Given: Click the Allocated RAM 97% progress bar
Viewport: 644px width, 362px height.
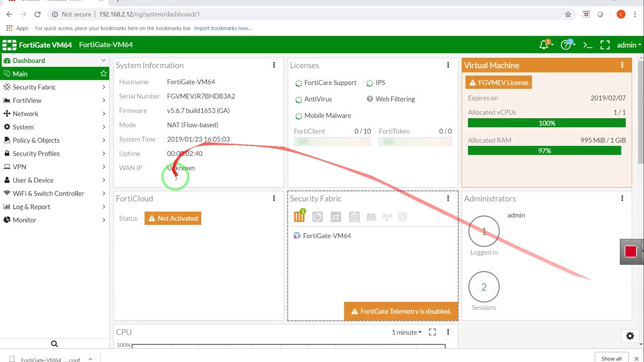Looking at the screenshot, I should [544, 151].
